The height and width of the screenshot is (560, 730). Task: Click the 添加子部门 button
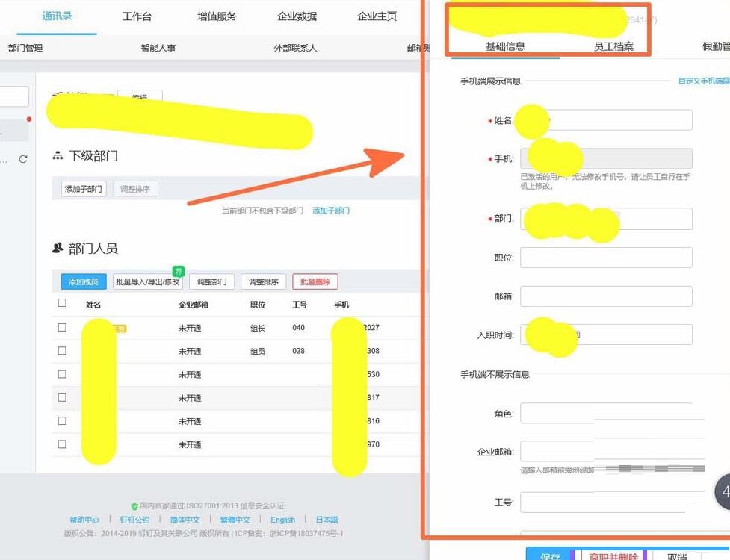coord(83,188)
